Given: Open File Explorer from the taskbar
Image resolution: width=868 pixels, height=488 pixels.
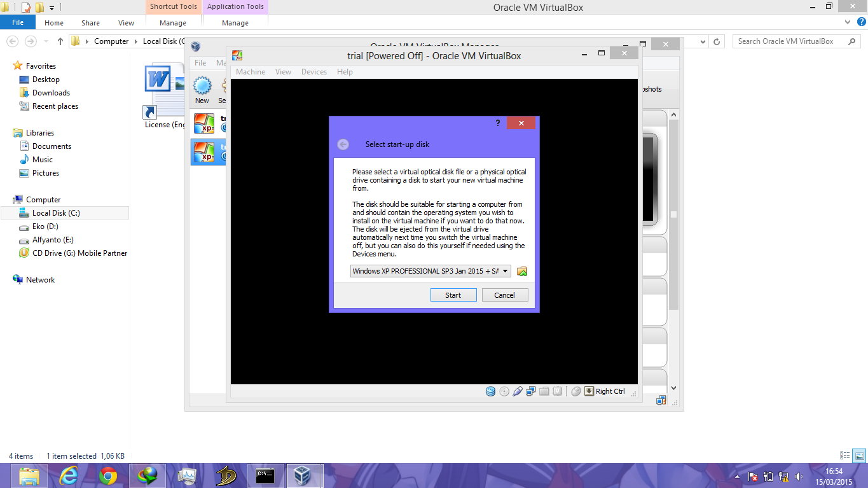Looking at the screenshot, I should click(29, 476).
